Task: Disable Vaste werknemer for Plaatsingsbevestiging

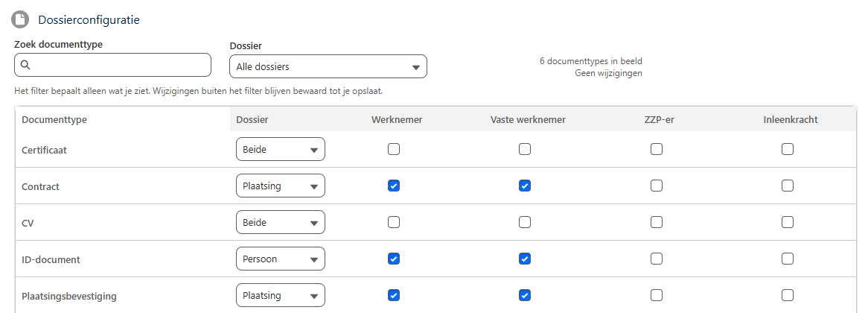Action: point(525,295)
